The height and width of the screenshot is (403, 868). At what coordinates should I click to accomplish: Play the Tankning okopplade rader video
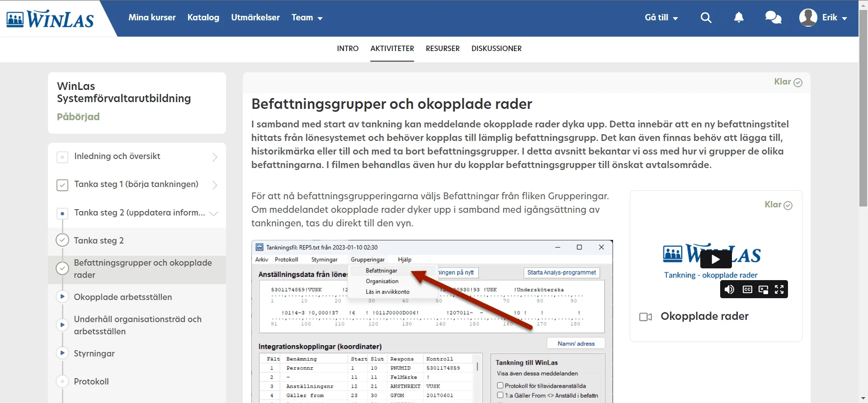click(x=716, y=259)
